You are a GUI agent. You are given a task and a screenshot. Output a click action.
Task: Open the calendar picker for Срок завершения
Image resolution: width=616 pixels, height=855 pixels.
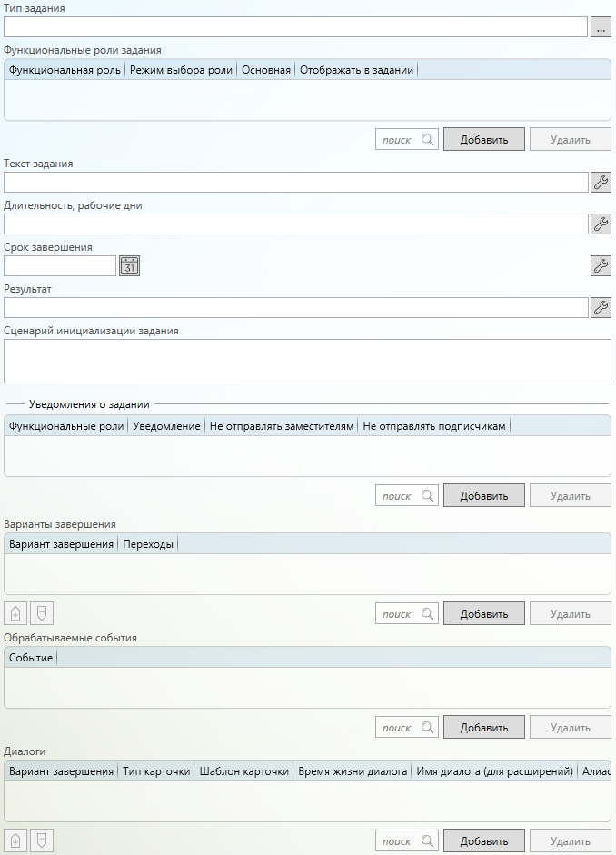pyautogui.click(x=130, y=265)
